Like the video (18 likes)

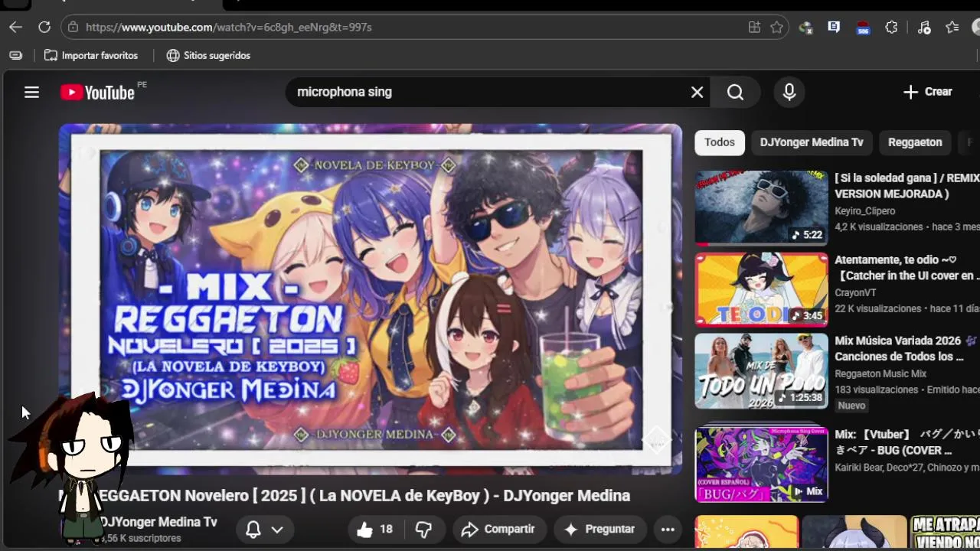coord(375,530)
